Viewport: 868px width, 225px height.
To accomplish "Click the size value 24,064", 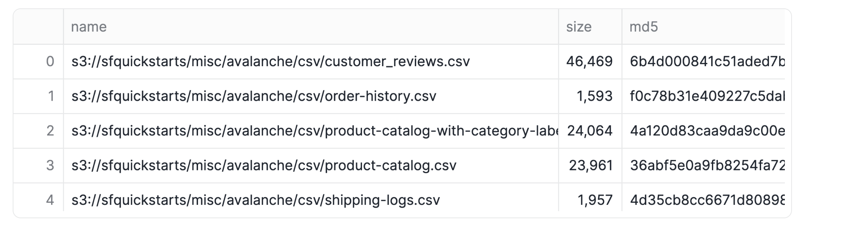I will [x=590, y=131].
